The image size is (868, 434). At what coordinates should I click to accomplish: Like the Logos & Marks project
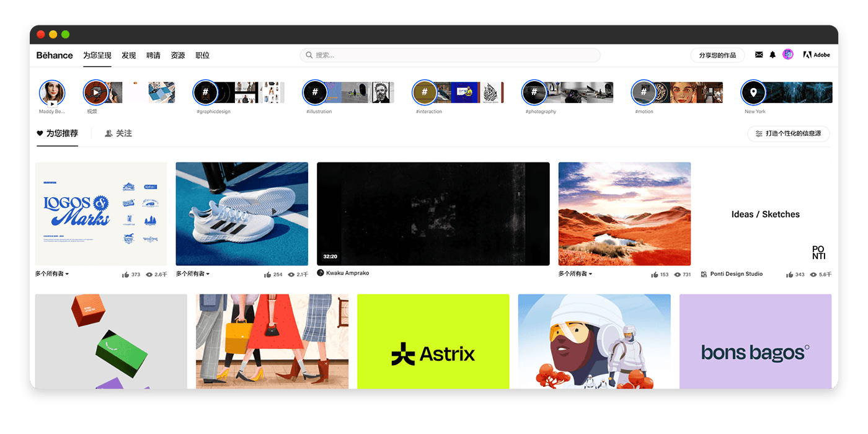click(126, 274)
